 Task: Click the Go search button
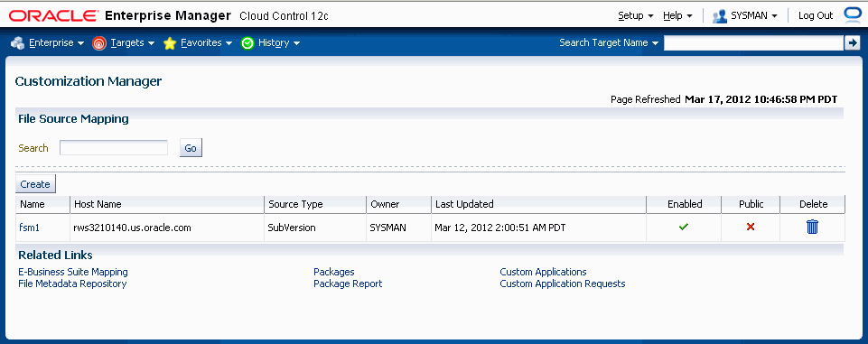(191, 148)
